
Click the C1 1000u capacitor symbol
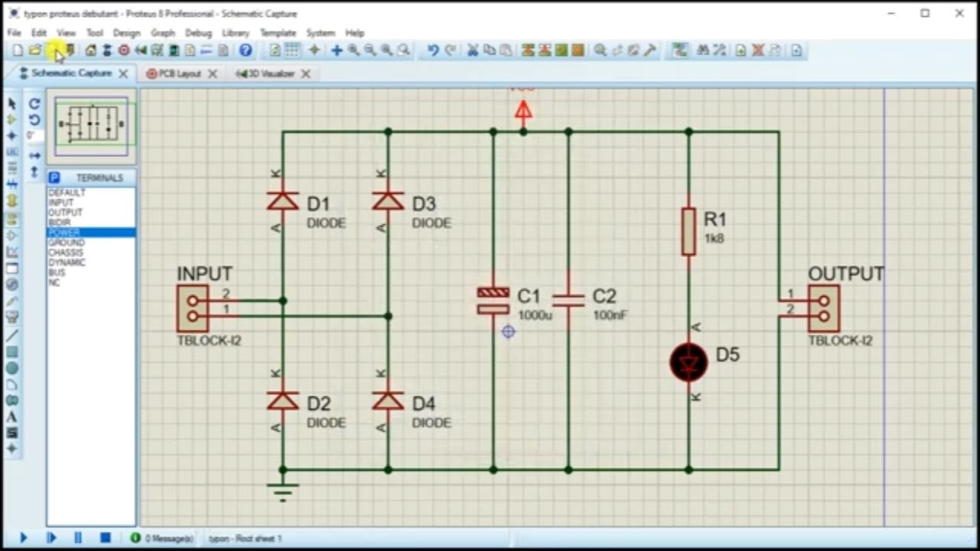pos(493,301)
